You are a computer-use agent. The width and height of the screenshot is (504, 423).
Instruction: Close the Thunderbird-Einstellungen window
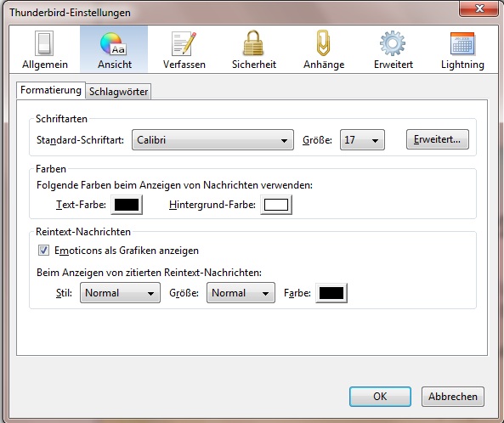tap(479, 8)
